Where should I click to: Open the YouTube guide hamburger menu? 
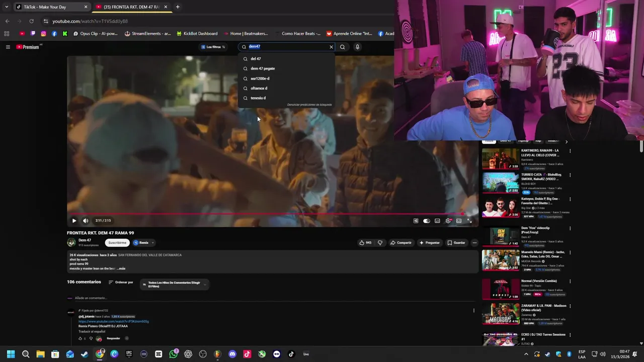tap(8, 47)
